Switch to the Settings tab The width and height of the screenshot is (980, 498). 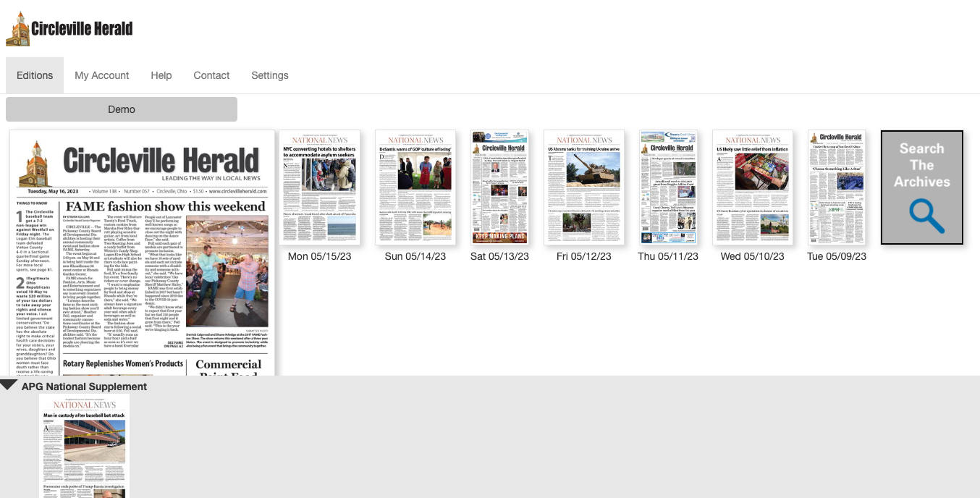pos(269,75)
